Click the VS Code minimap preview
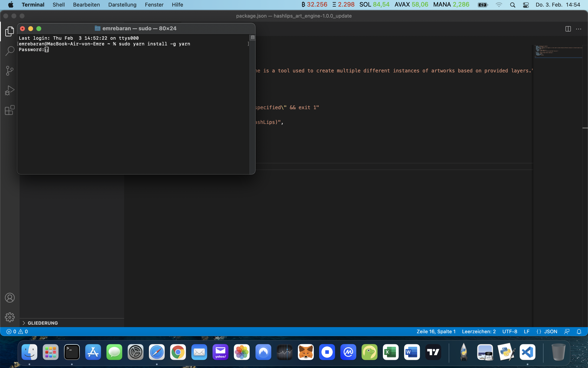The width and height of the screenshot is (588, 368). coord(558,51)
